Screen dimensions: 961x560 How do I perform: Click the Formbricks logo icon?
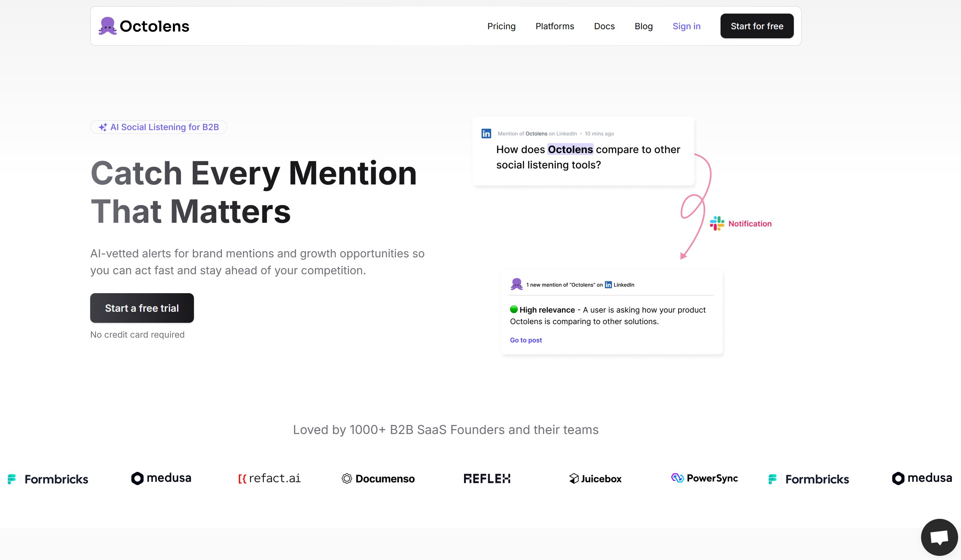(12, 478)
